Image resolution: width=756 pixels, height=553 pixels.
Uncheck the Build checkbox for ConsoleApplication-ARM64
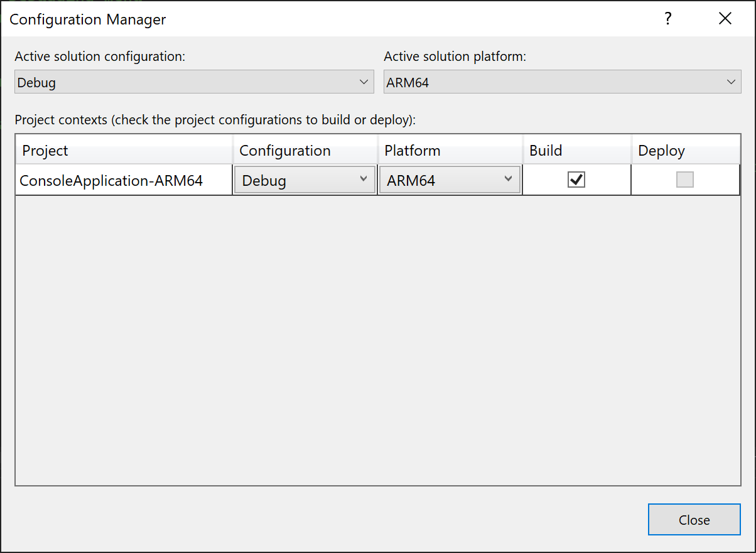576,180
